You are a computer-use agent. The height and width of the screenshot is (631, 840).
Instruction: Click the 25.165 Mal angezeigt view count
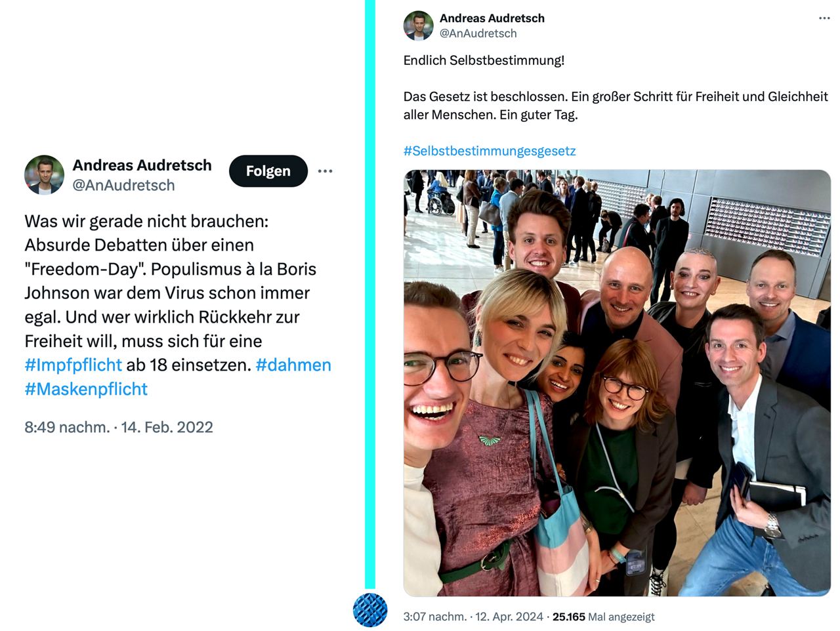pos(604,617)
